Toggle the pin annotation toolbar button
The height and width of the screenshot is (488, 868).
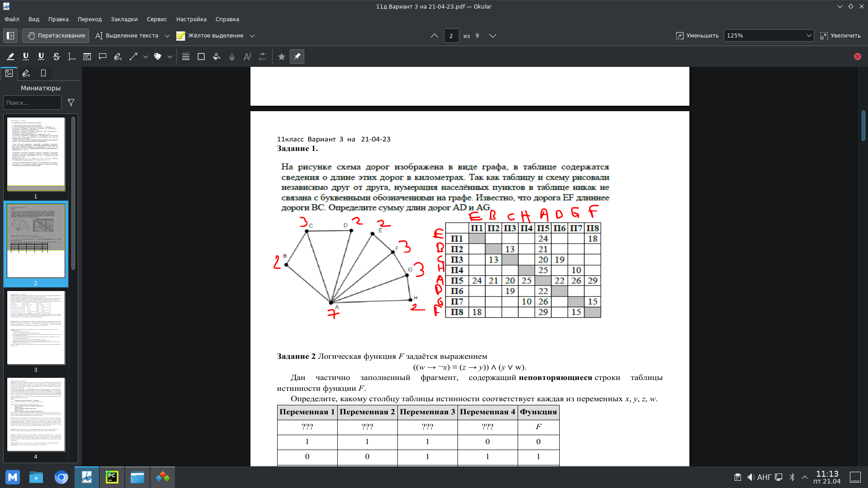tap(297, 56)
